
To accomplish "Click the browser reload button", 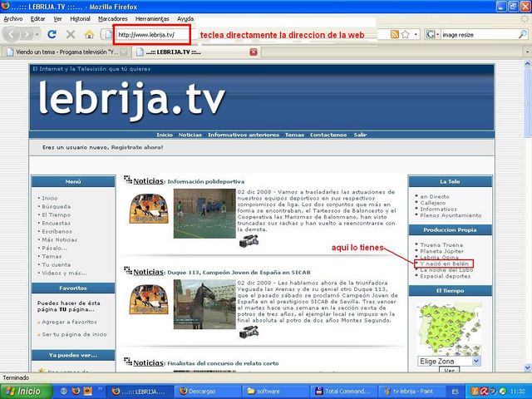I will pos(52,35).
